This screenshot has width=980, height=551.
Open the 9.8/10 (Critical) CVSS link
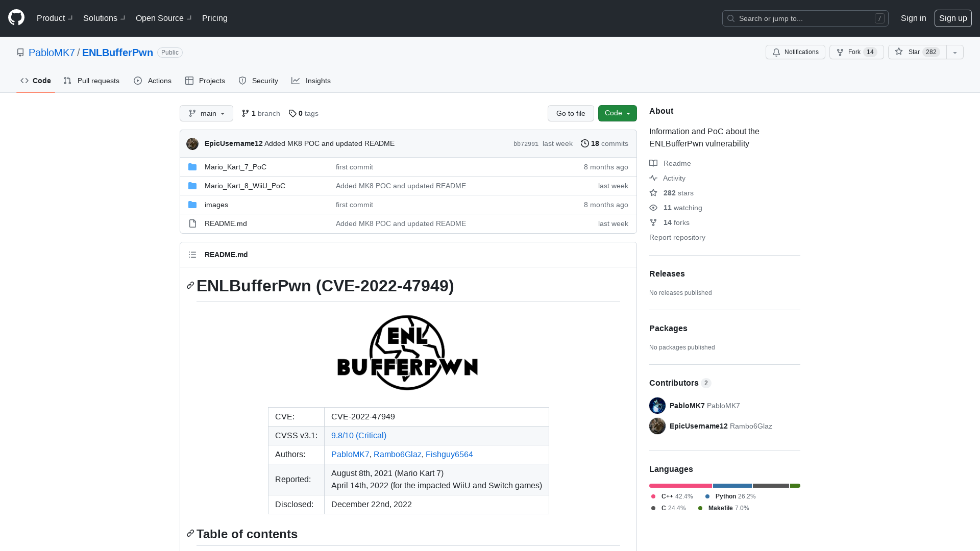point(359,435)
